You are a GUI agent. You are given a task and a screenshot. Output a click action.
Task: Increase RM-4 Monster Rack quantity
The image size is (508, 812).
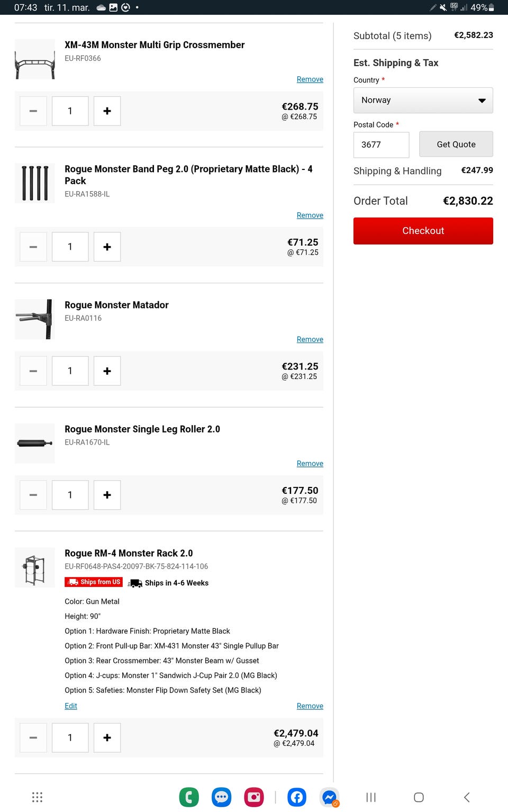point(107,737)
